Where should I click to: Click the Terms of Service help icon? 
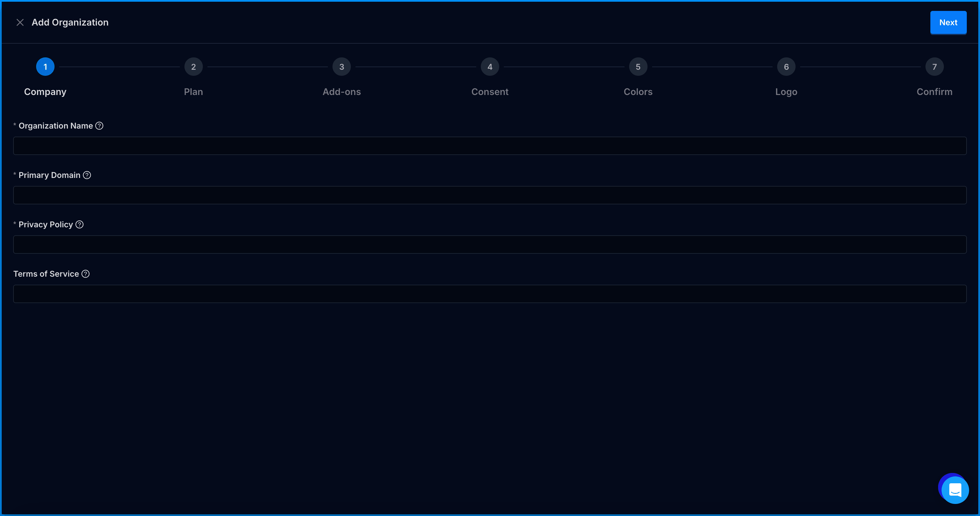click(85, 274)
